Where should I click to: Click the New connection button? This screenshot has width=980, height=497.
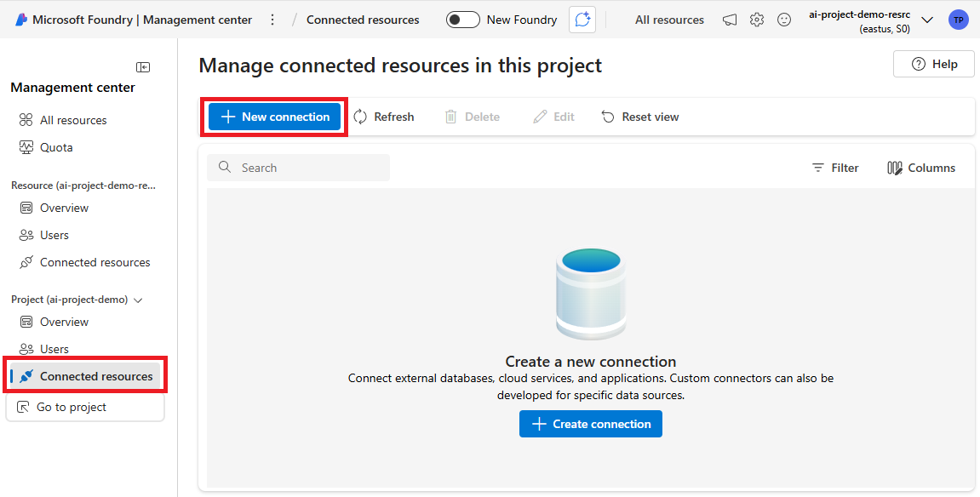(274, 117)
